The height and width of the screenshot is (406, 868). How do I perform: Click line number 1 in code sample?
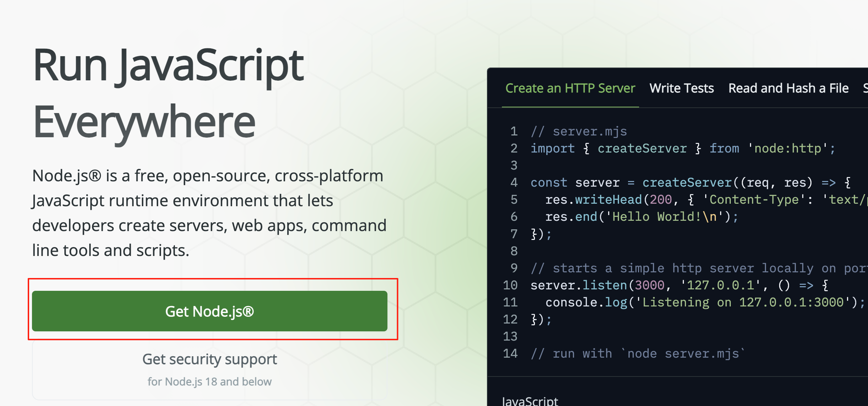point(514,132)
